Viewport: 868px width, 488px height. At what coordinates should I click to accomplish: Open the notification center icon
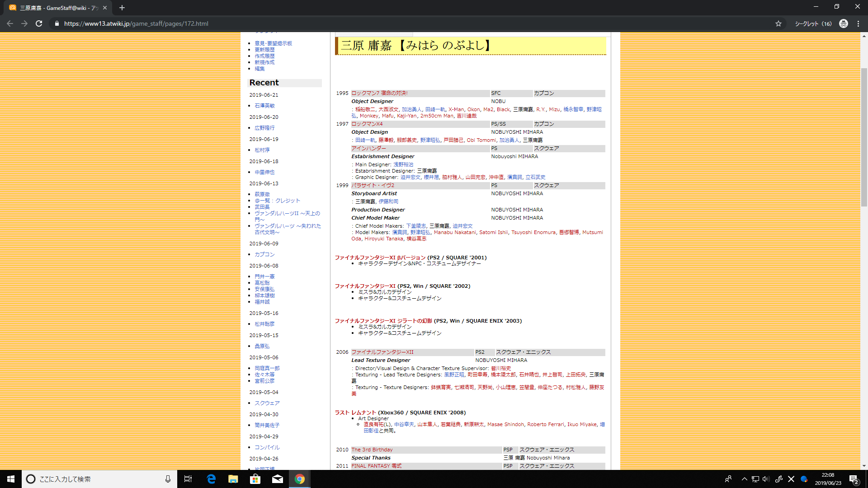pos(854,479)
